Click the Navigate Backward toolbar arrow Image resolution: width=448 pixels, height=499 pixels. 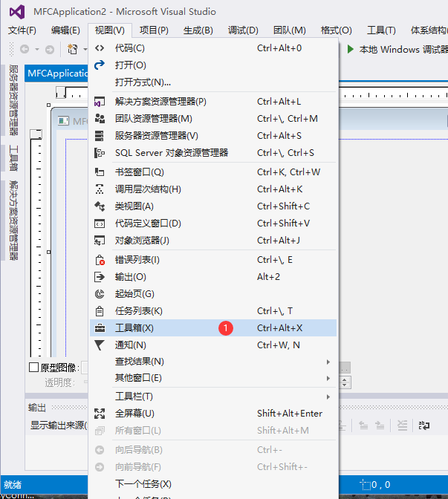25,49
